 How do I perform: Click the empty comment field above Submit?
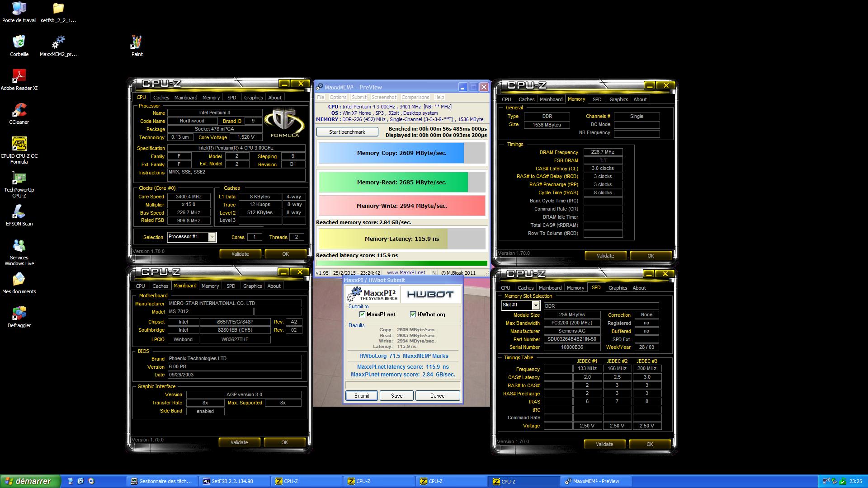click(x=402, y=385)
